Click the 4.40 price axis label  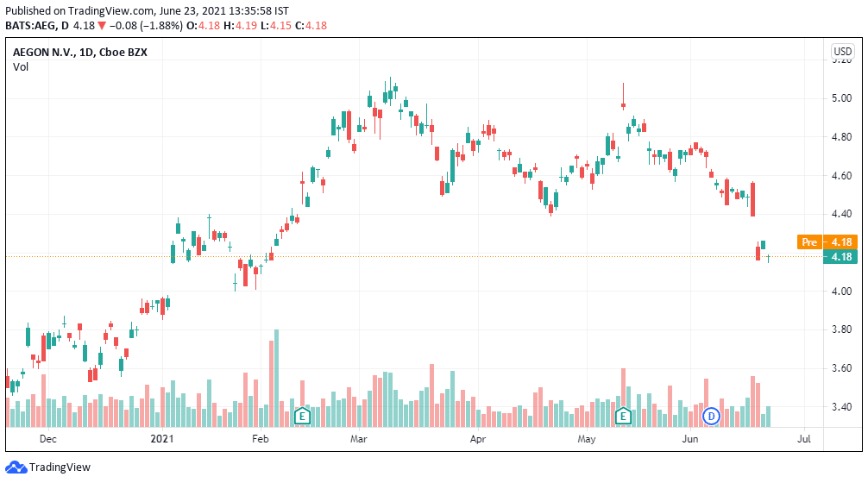point(841,214)
